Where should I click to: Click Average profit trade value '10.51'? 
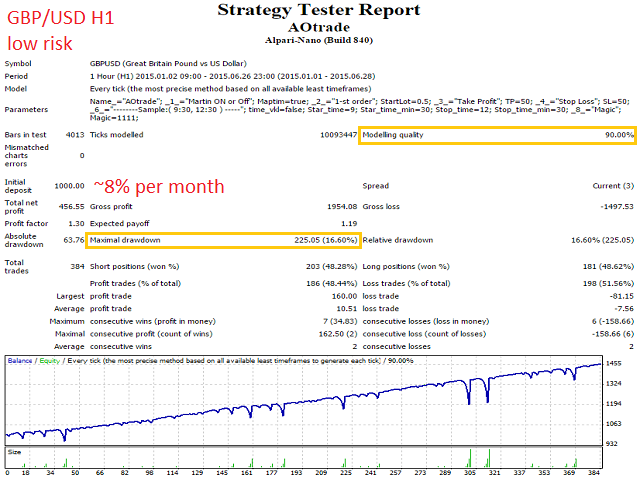(x=347, y=309)
